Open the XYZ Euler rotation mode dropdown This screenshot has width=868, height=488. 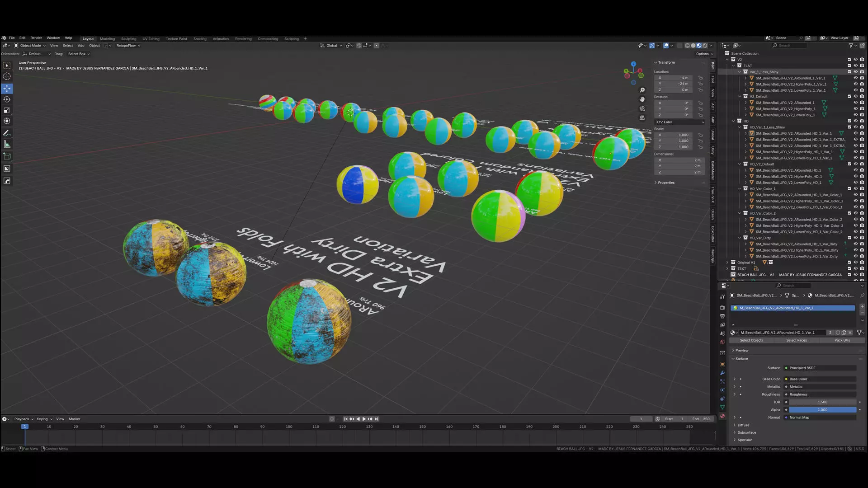[x=679, y=122]
